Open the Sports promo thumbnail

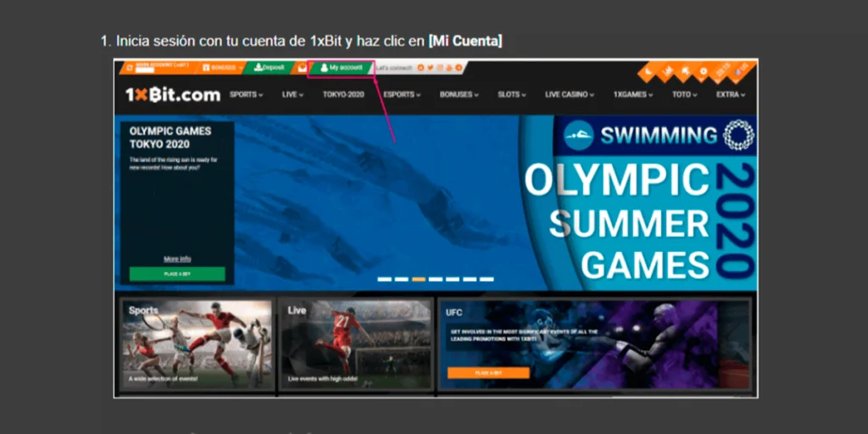click(198, 343)
